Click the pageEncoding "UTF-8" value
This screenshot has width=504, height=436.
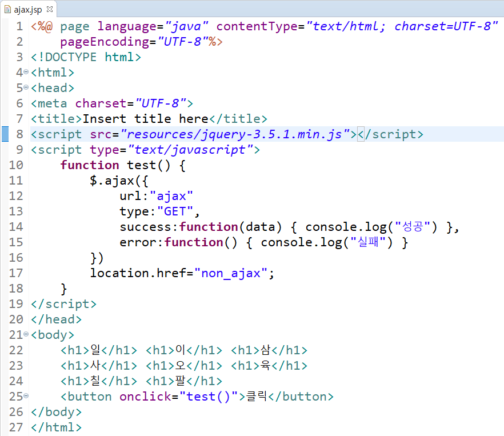(x=183, y=42)
